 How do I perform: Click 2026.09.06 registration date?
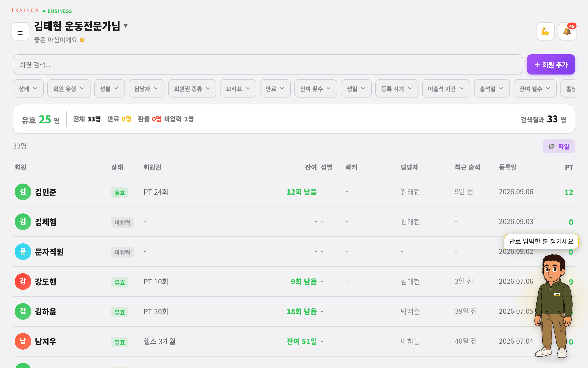[516, 192]
